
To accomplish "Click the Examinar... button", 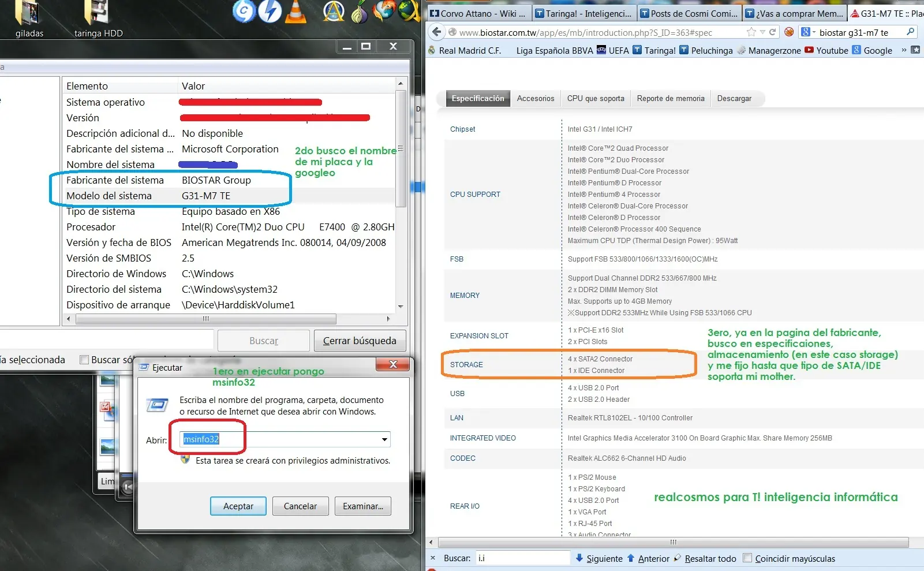I will click(x=363, y=506).
